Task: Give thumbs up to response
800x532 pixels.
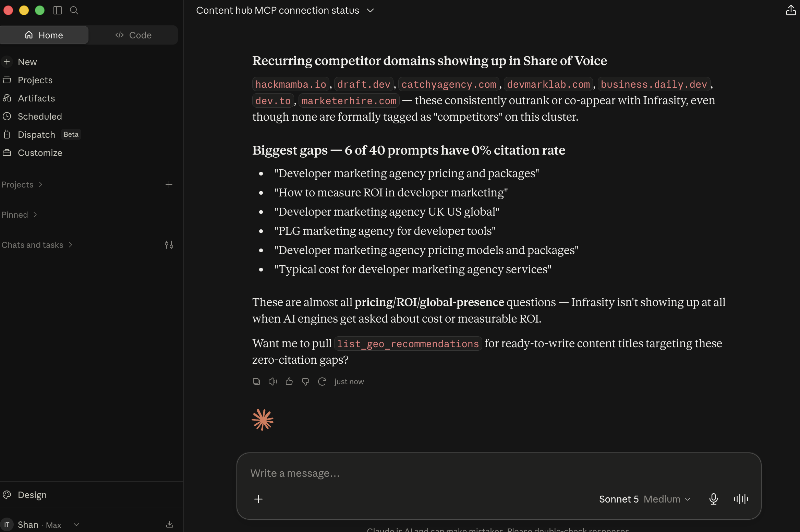Action: (289, 381)
